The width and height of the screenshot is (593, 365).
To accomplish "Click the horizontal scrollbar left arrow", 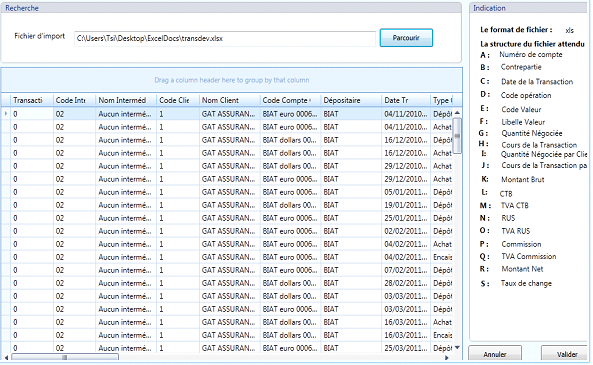I will pos(6,357).
